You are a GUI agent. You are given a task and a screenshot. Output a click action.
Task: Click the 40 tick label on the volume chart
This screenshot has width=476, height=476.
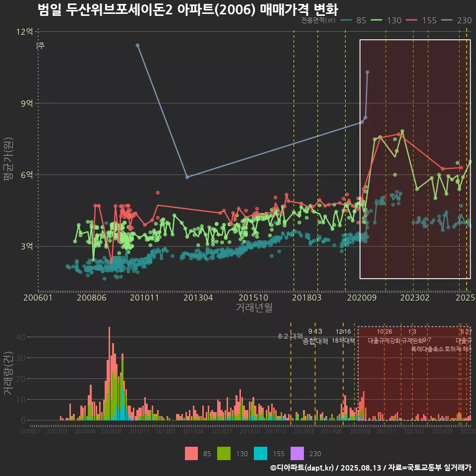[x=21, y=337]
